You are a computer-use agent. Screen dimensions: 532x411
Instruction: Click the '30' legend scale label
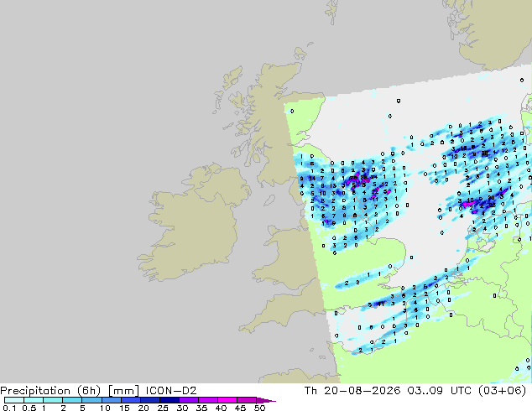coord(182,408)
